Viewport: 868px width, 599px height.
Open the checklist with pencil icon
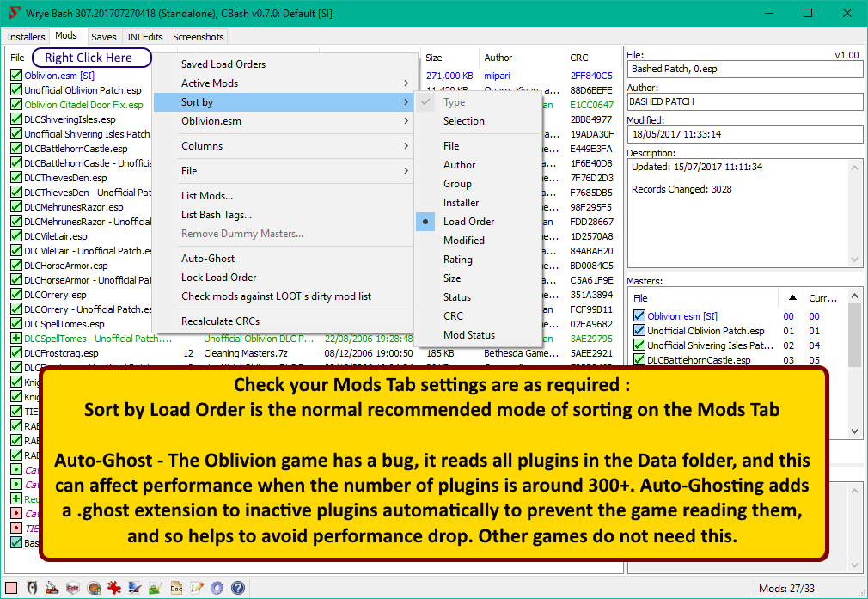[197, 588]
